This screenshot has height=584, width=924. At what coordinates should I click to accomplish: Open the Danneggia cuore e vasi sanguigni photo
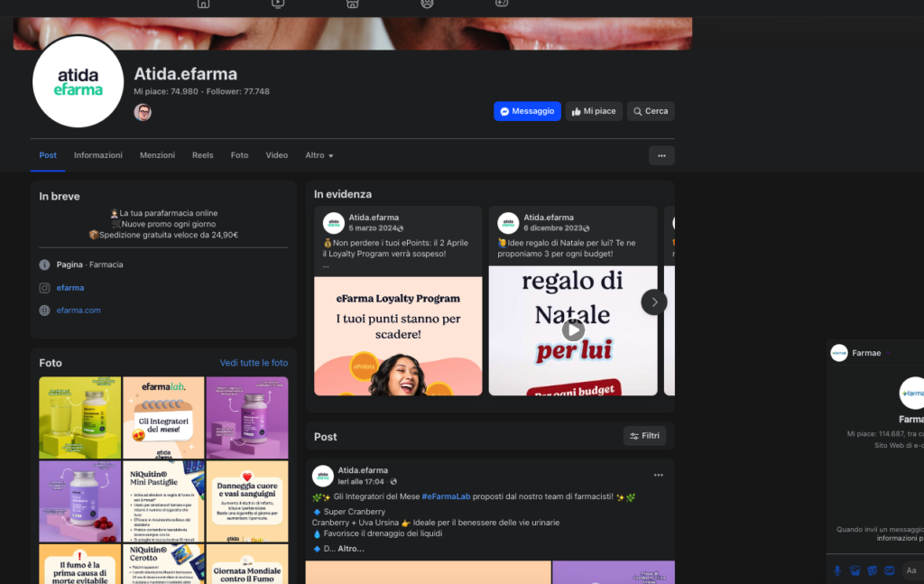point(247,501)
